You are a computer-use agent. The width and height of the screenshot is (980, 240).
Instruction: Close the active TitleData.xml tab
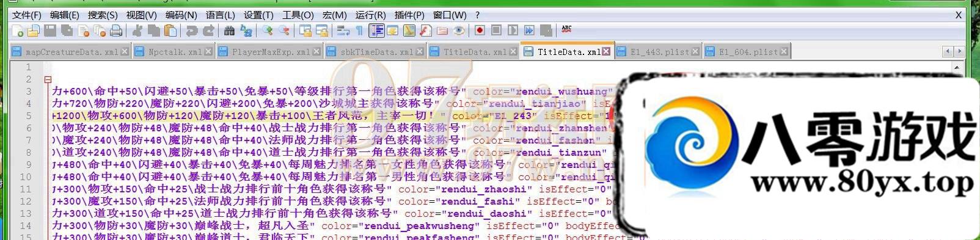coord(606,52)
